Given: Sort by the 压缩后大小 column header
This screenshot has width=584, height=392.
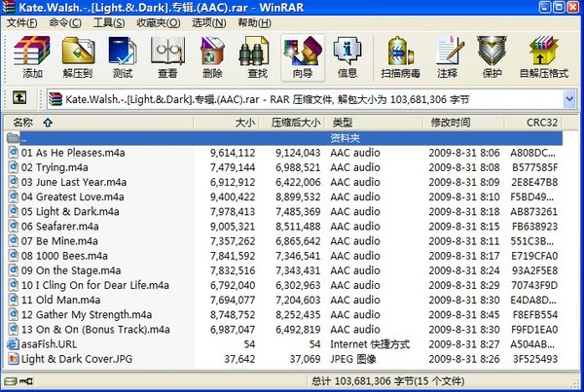Looking at the screenshot, I should pos(292,123).
